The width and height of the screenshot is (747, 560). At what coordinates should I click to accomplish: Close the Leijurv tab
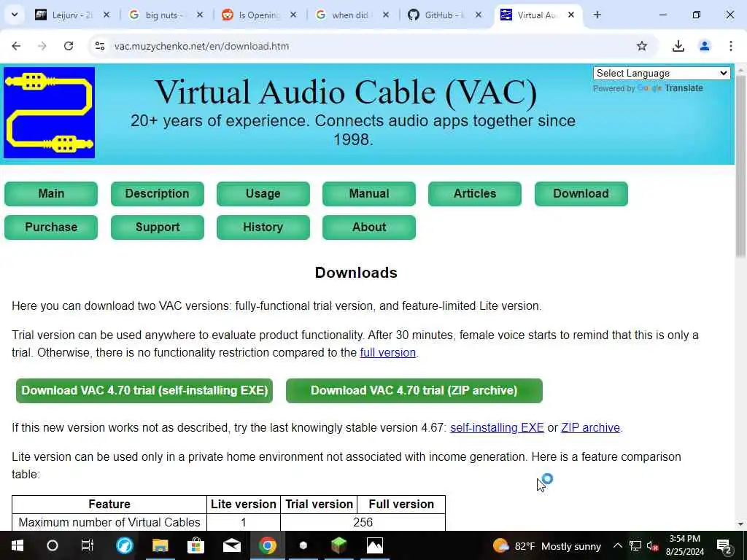pos(107,15)
